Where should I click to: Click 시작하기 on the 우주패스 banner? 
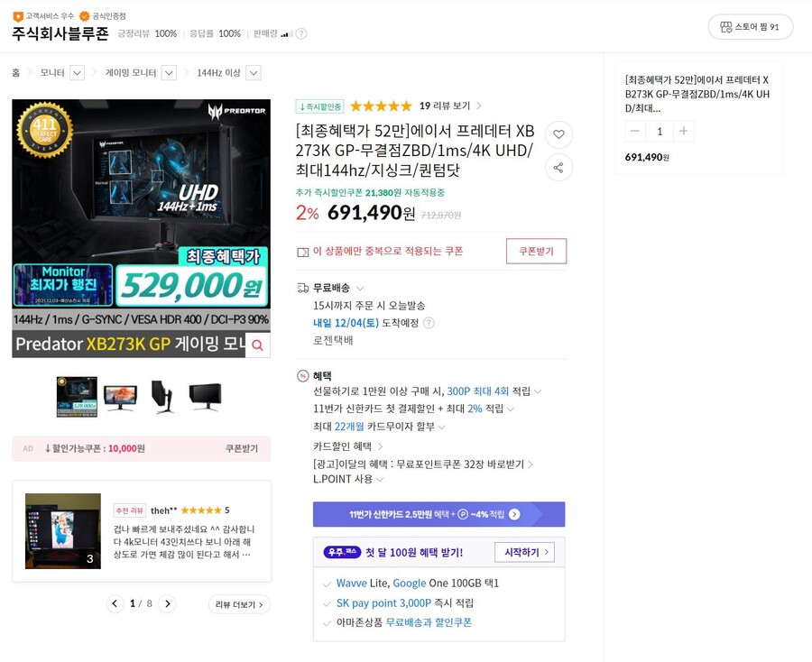(524, 552)
